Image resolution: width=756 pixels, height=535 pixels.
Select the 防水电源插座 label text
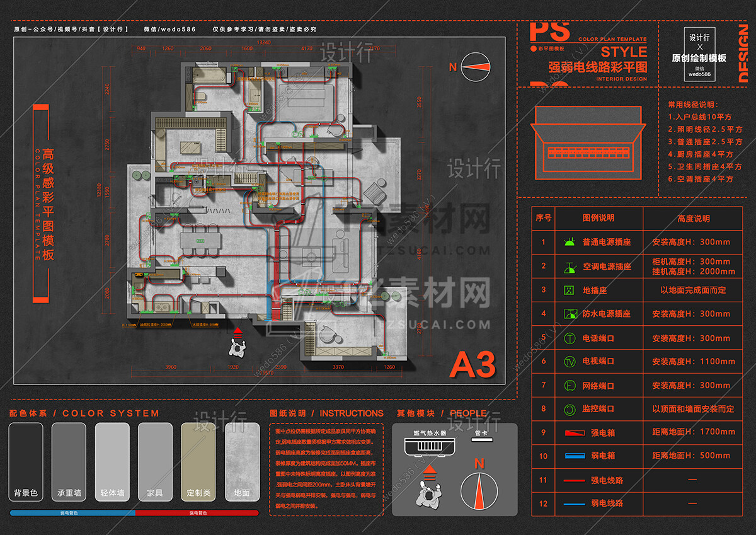point(607,314)
